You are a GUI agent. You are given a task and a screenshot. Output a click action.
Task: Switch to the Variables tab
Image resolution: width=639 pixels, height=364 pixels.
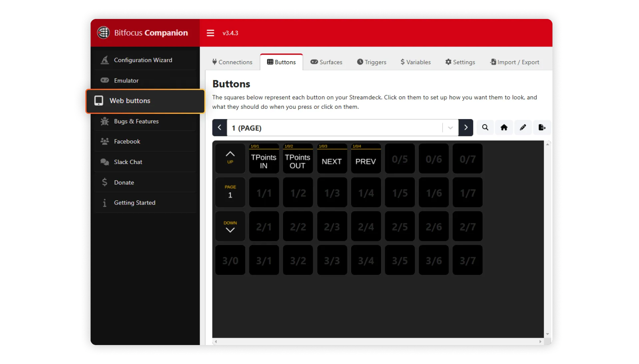tap(416, 62)
